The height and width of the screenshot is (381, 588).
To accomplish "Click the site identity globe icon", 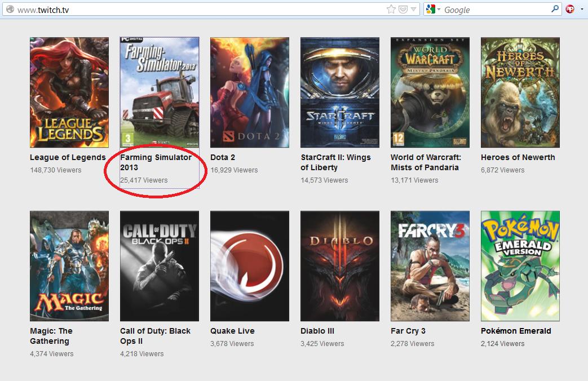I will click(x=10, y=10).
